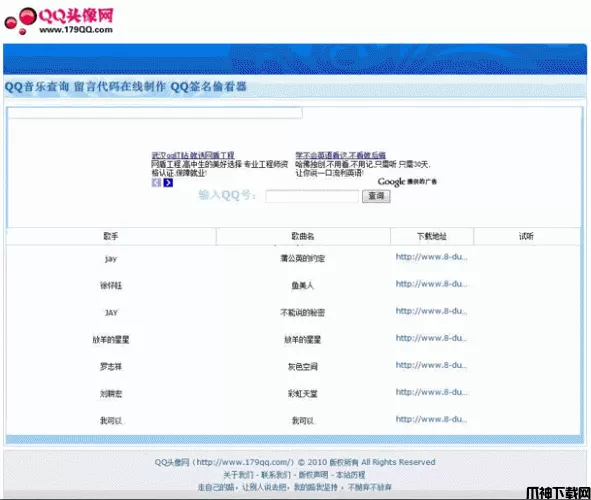Viewport: 591px width, 500px height.
Task: Open the left ad link about 网络工程
Action: [x=193, y=155]
